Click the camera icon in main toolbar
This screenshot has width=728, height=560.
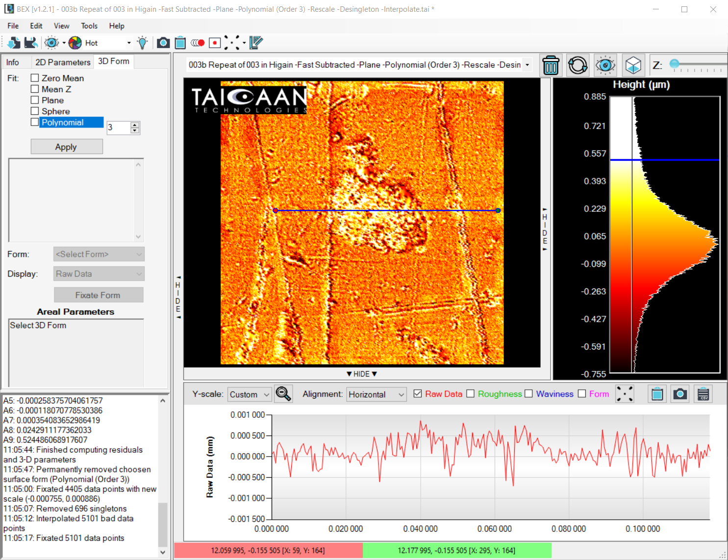tap(163, 43)
